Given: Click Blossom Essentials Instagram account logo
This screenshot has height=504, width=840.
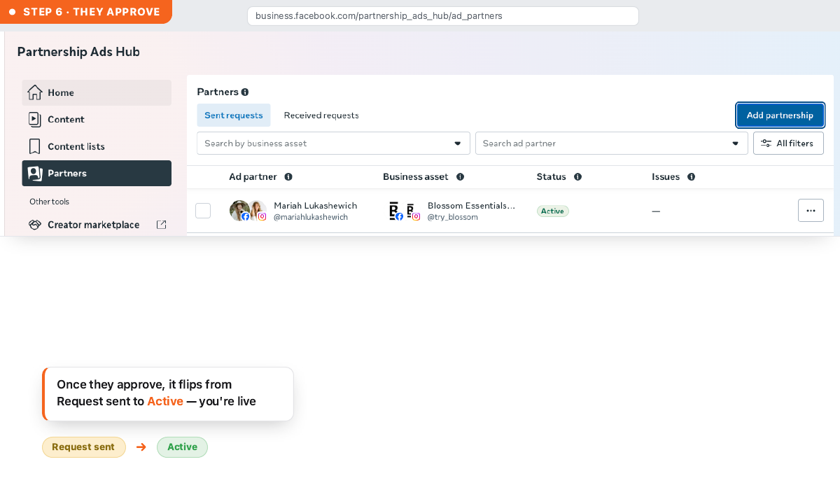Looking at the screenshot, I should coord(413,211).
